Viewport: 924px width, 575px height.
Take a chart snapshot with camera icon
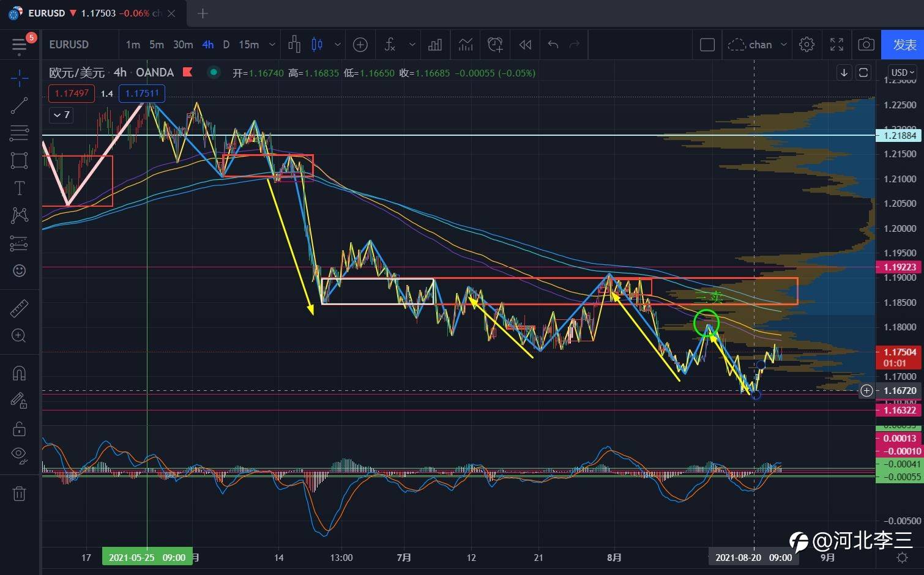point(866,45)
